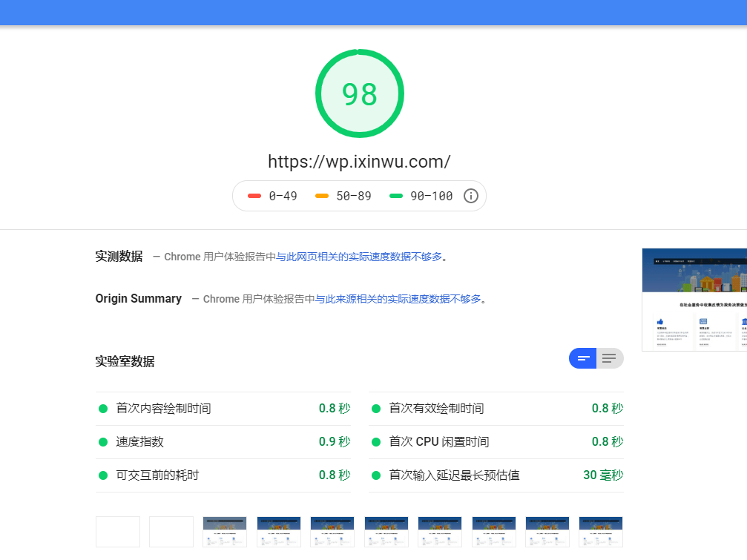Click the 实验室数据 section heading
Viewport: 747px width, 560px height.
pyautogui.click(x=125, y=361)
